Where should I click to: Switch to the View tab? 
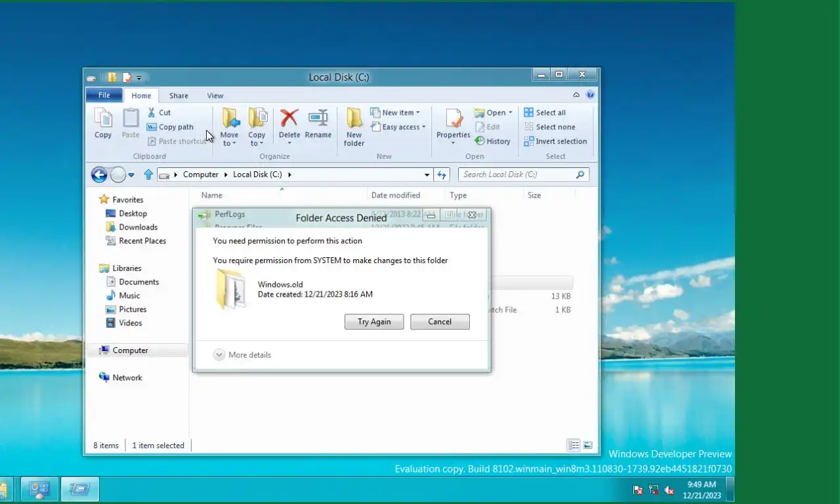[x=215, y=95]
